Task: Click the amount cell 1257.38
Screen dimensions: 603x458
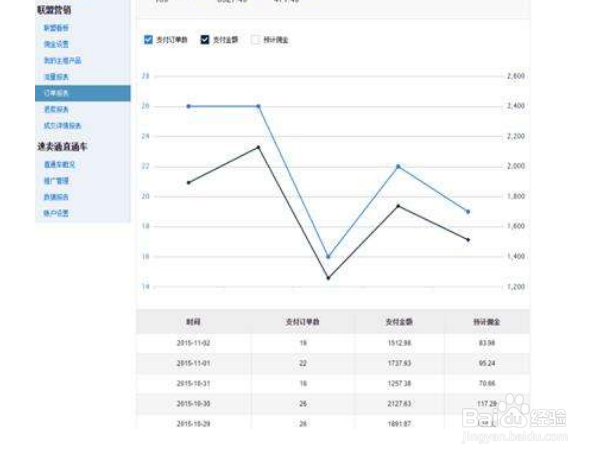Action: click(x=399, y=383)
